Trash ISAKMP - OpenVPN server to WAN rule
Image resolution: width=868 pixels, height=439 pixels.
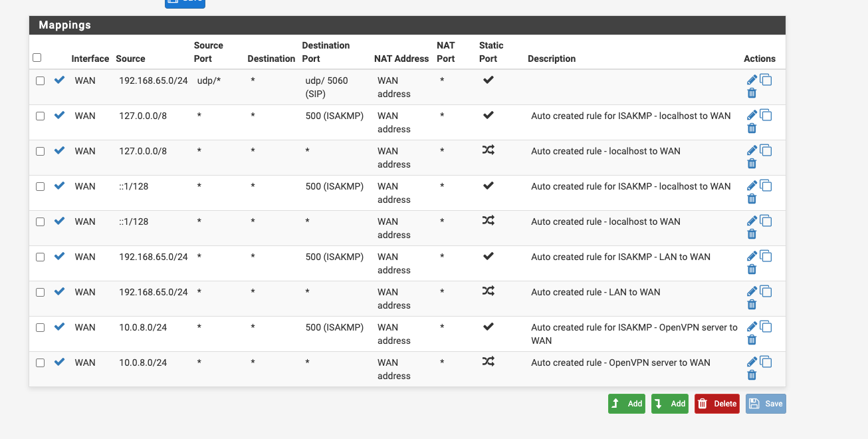click(x=752, y=340)
